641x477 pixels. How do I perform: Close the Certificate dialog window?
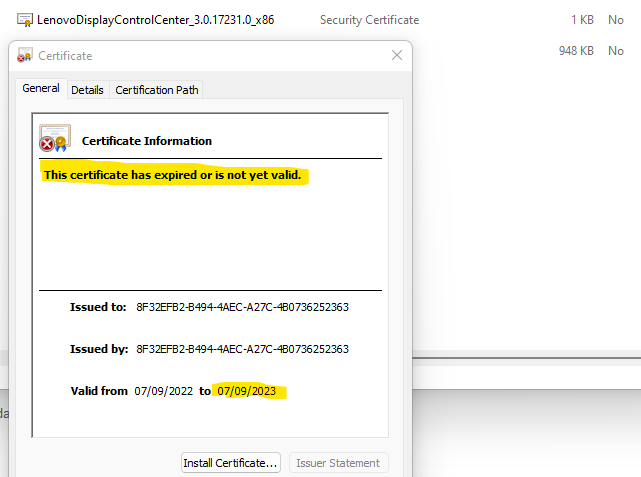coord(397,56)
